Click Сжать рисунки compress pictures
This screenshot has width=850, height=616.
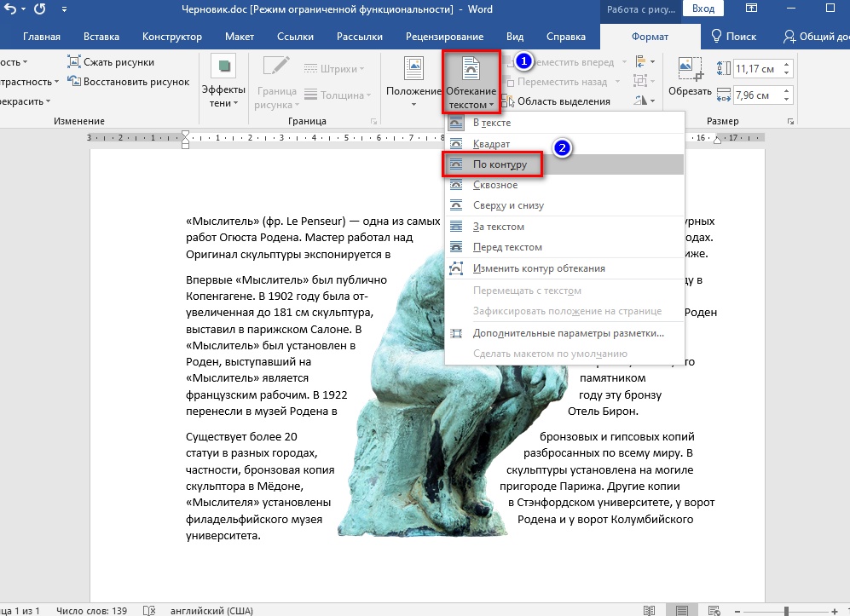click(111, 61)
